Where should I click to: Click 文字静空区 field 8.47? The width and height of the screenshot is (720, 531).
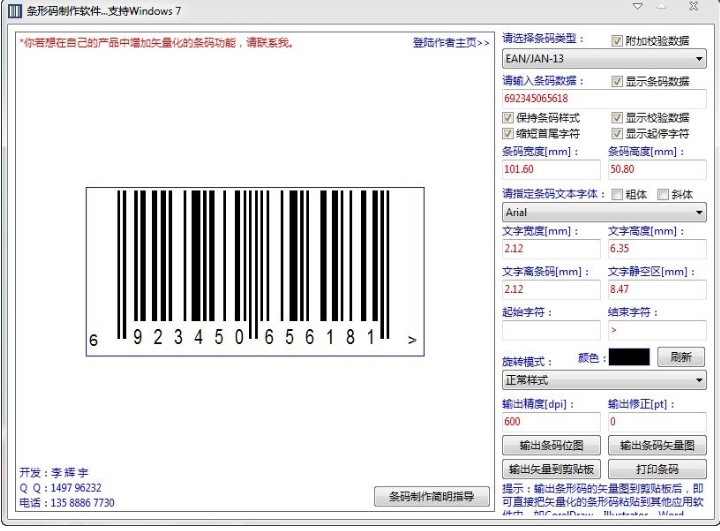point(657,289)
